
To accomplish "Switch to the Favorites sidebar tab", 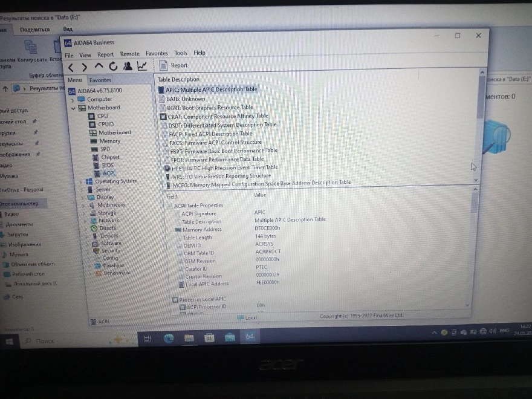I will click(100, 80).
